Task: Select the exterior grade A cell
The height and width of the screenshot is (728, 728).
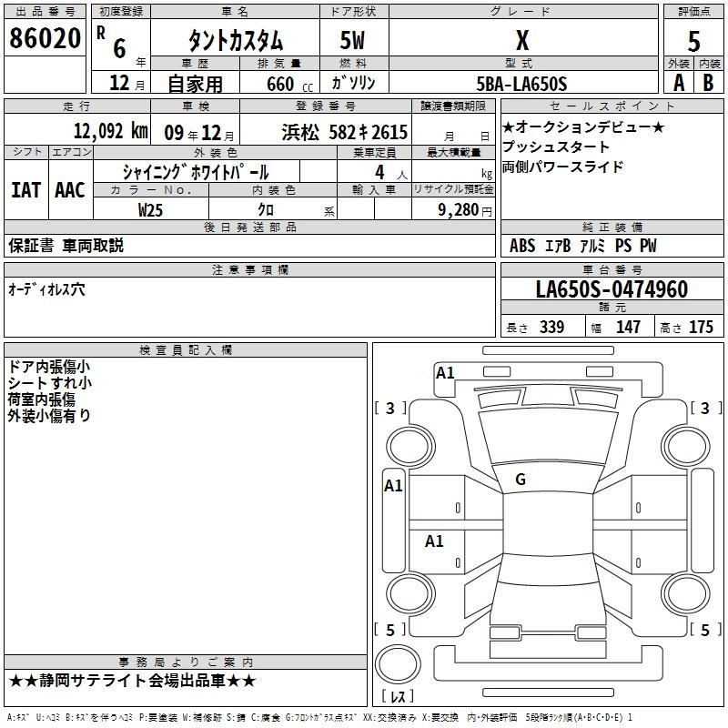Action: pyautogui.click(x=678, y=83)
